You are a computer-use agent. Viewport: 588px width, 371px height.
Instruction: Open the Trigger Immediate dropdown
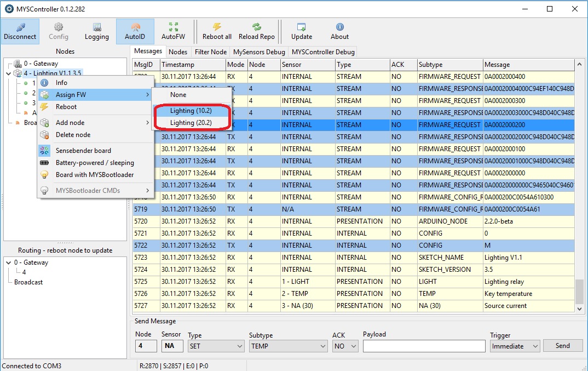(515, 346)
